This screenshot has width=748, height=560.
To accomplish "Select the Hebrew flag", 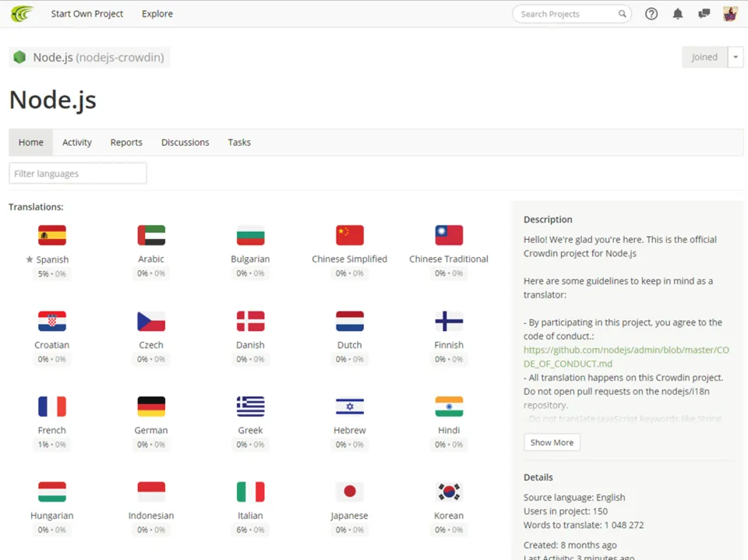I will (350, 407).
